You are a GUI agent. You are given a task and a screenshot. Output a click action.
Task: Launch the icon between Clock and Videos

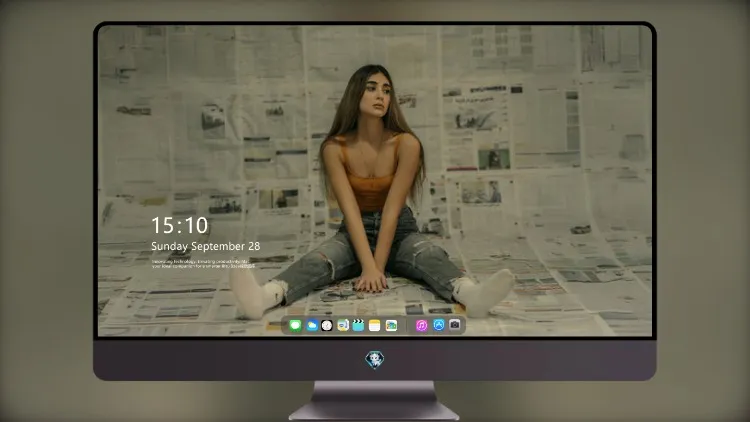pos(343,325)
